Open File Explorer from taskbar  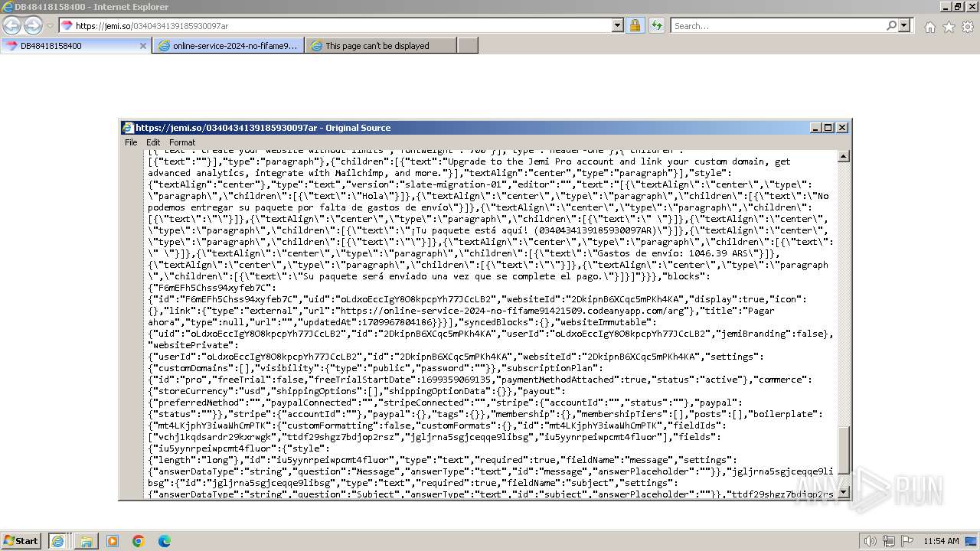click(x=87, y=541)
